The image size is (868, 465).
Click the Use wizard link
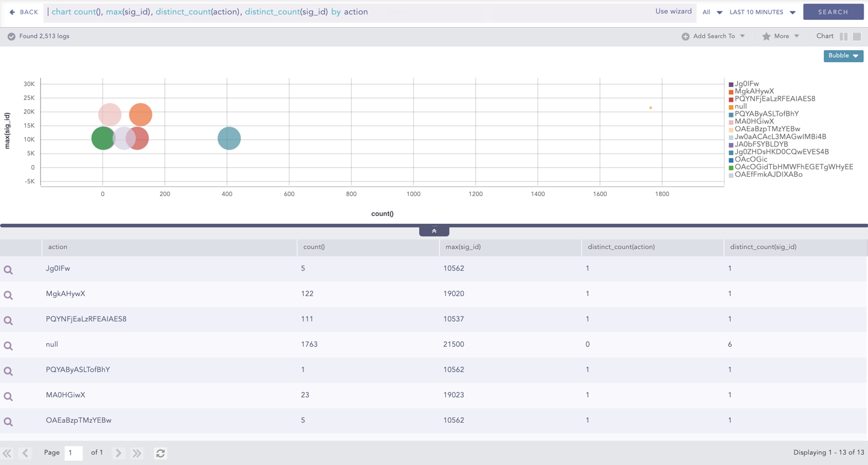[x=673, y=11]
